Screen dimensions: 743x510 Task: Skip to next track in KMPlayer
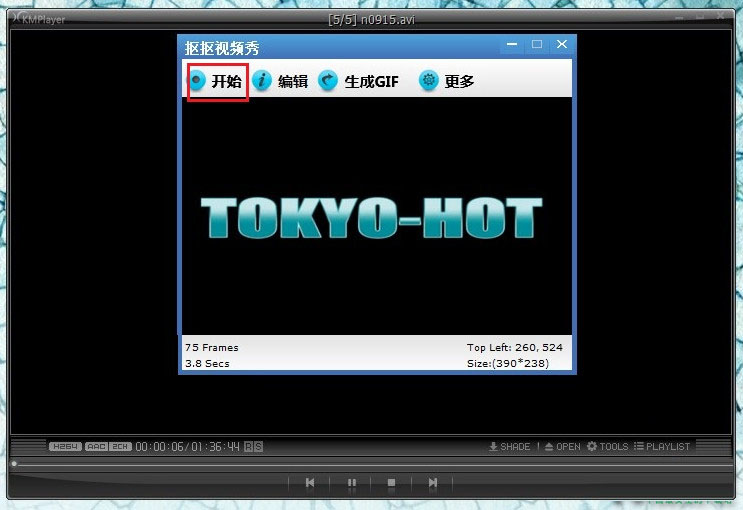pos(433,483)
